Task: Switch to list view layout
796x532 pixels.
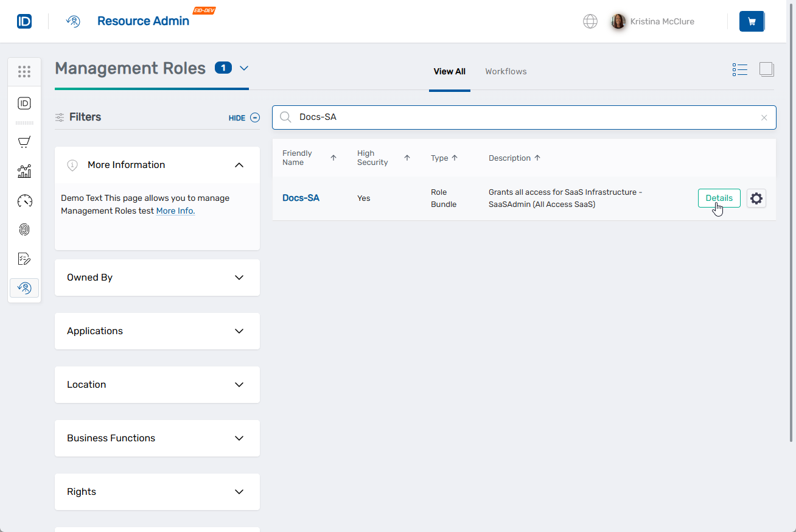Action: [x=739, y=69]
